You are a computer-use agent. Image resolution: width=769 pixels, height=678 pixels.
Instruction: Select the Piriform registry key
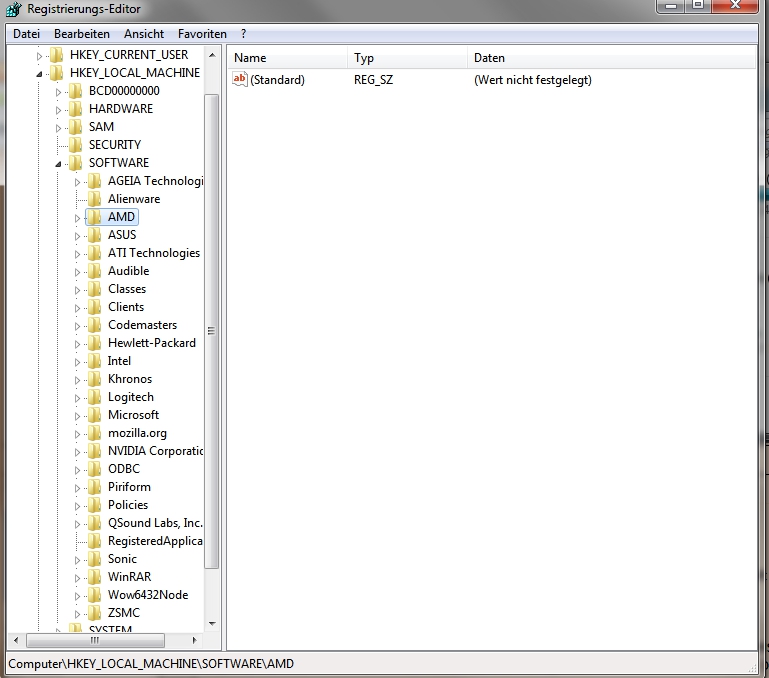point(129,487)
